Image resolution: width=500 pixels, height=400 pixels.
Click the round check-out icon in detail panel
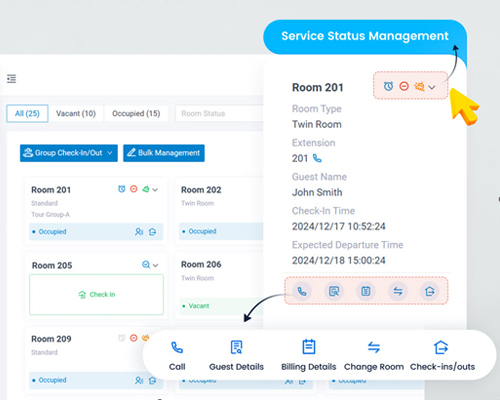pos(430,291)
